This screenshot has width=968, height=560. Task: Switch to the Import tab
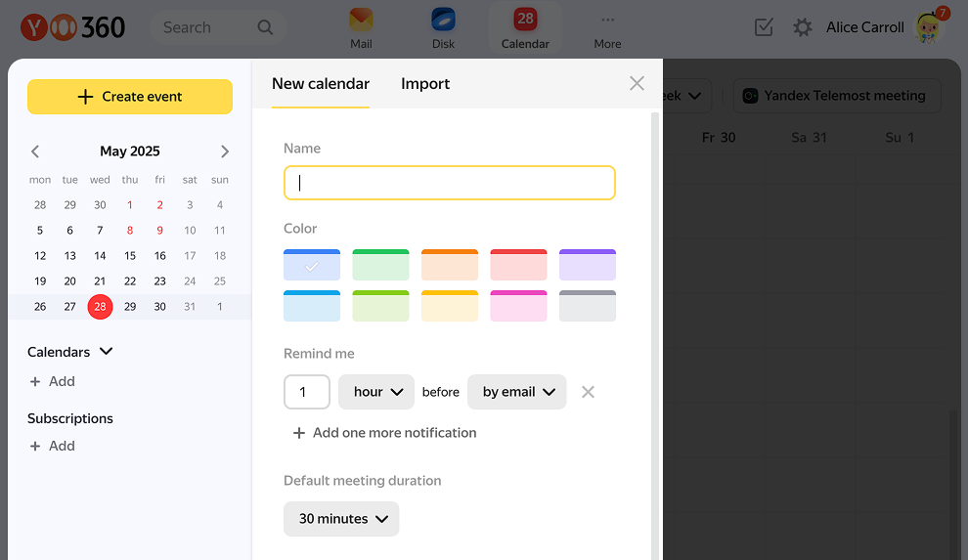pyautogui.click(x=425, y=84)
